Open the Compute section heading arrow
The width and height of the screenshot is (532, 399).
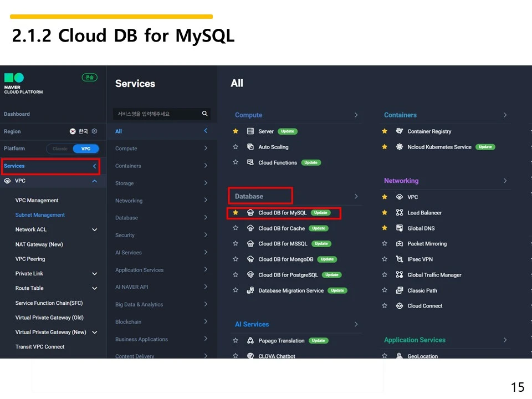click(x=356, y=115)
